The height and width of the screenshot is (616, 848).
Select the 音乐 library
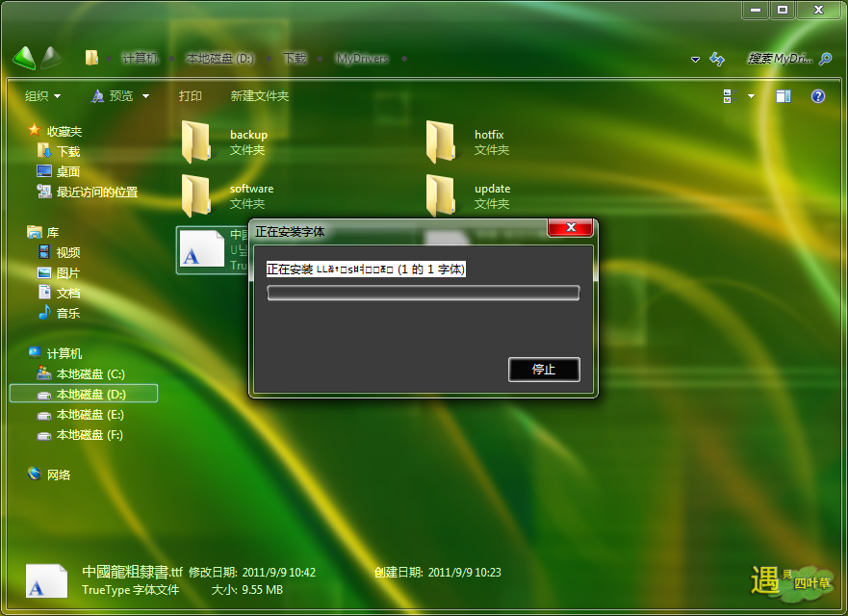[x=68, y=313]
